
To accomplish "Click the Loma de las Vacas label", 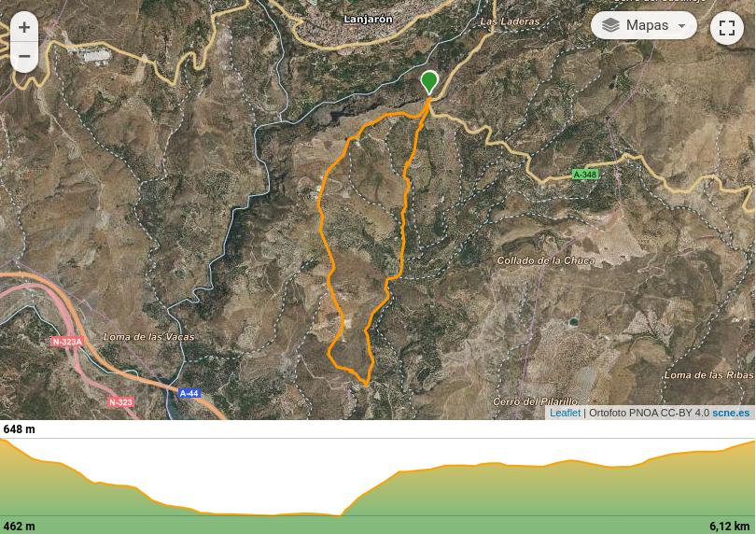I will (149, 337).
